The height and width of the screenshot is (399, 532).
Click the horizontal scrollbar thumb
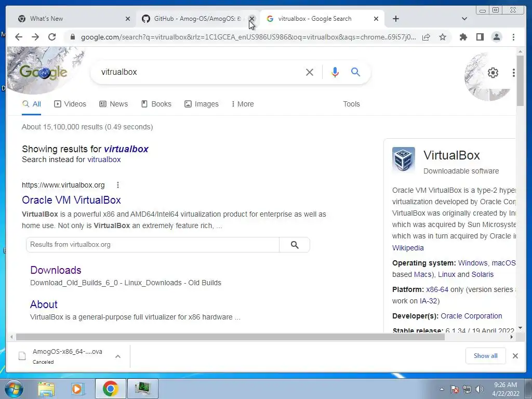[230, 337]
